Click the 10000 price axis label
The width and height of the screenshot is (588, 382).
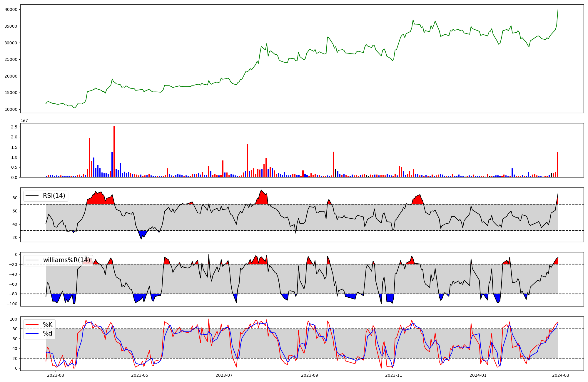11,109
